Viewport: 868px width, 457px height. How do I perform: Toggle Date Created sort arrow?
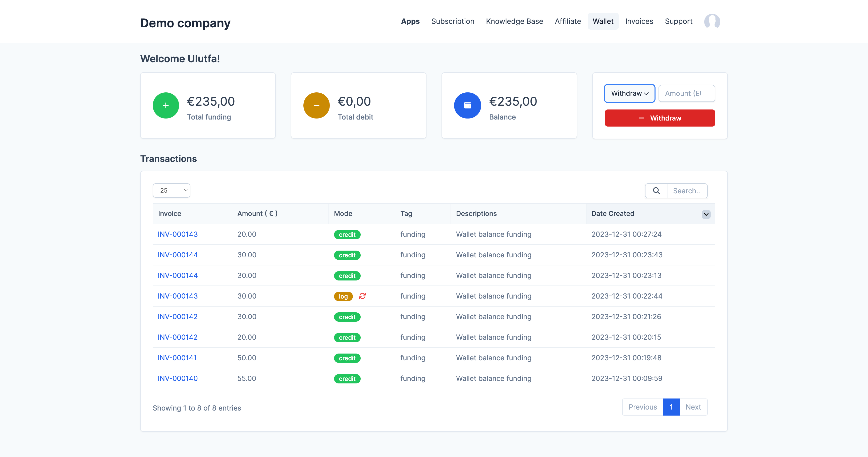coord(706,214)
